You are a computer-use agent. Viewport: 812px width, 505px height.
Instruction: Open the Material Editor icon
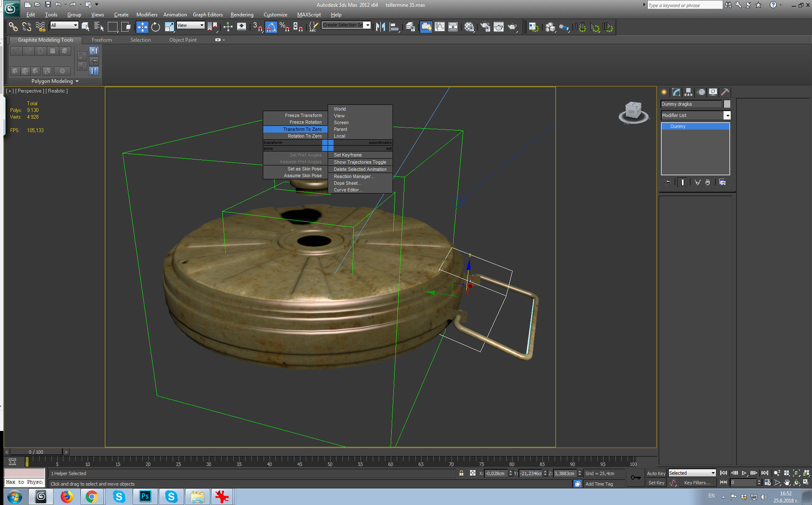[469, 27]
